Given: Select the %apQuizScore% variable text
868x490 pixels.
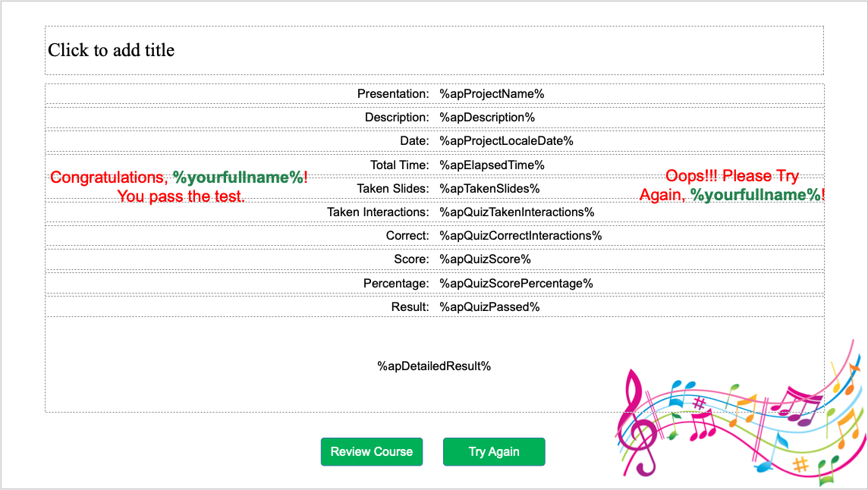Looking at the screenshot, I should [x=485, y=259].
